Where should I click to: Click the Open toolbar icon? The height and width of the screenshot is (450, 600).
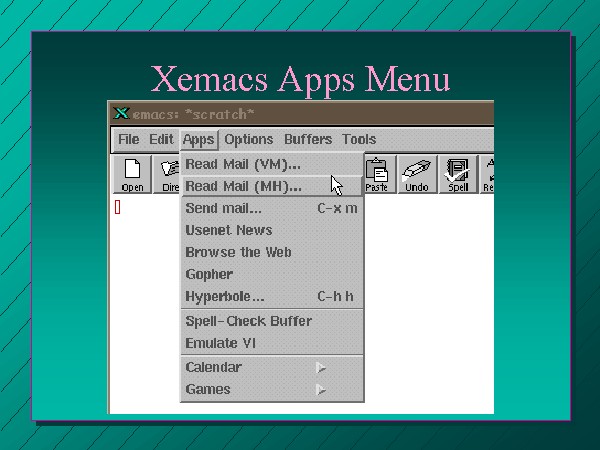(x=132, y=174)
